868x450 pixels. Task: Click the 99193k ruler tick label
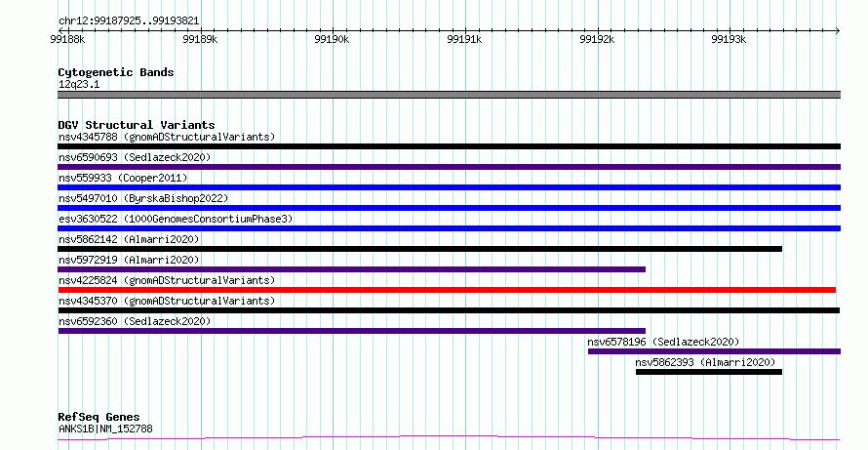[x=729, y=39]
